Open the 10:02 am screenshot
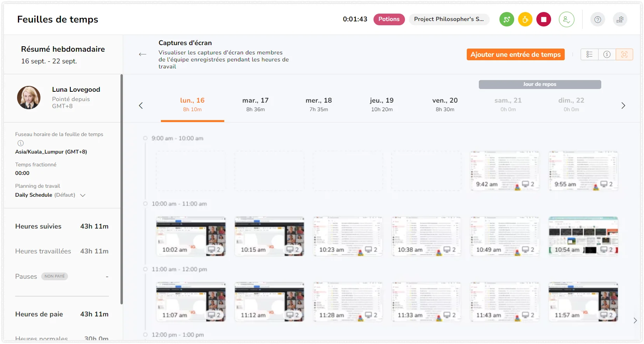Viewport: 644px width, 344px height. [x=191, y=236]
